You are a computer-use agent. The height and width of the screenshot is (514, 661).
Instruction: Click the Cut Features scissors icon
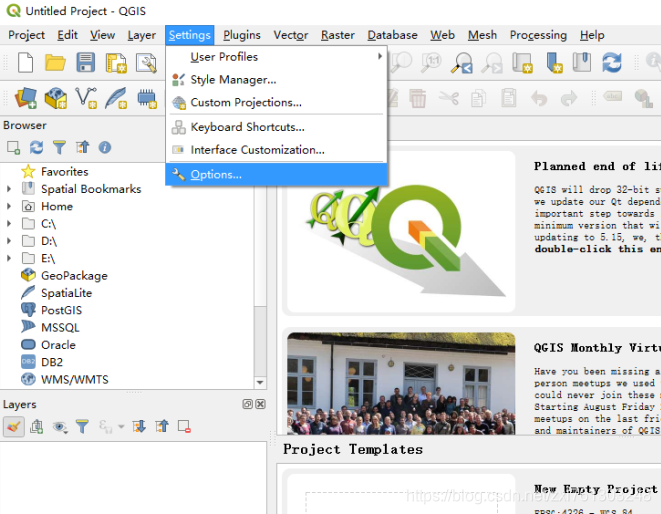click(449, 98)
